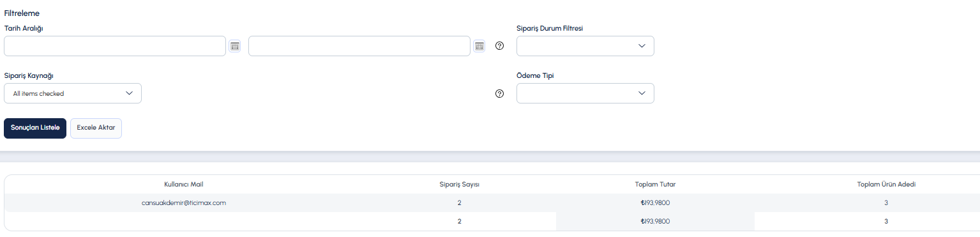This screenshot has height=237, width=980.
Task: Click total amount ₺193.9800 in summary row
Action: (x=655, y=221)
